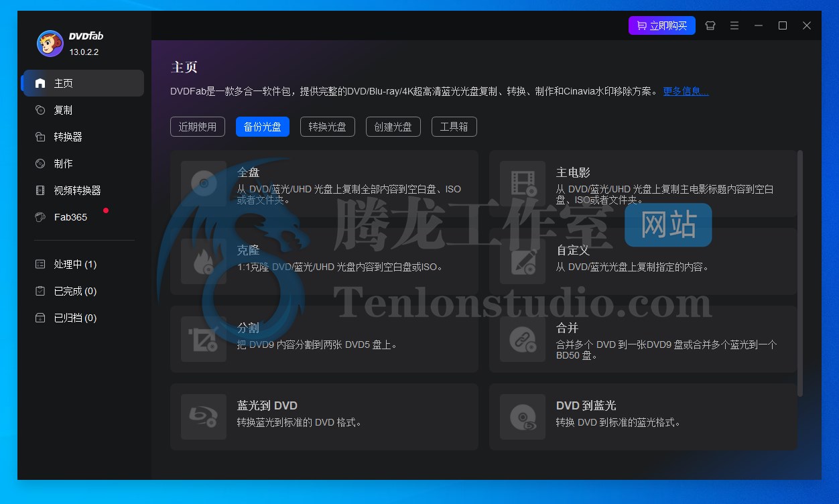Select the 自定义 customize mode
839x504 pixels.
(643, 261)
